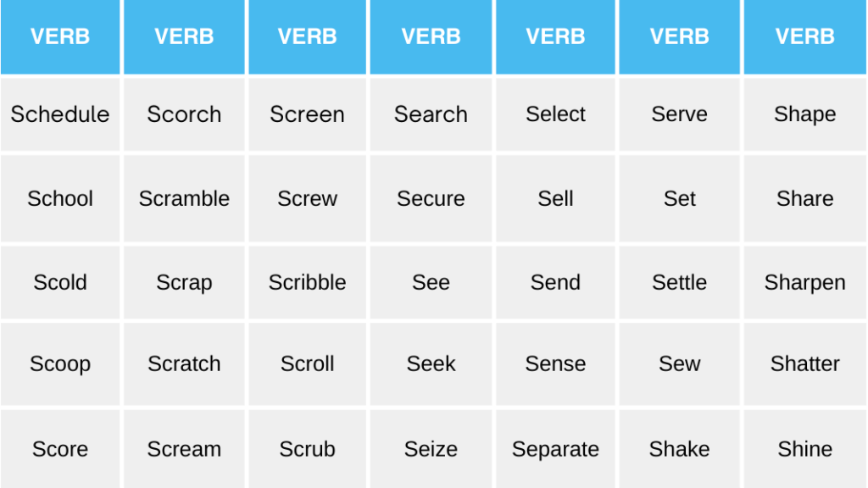
Task: Click the Schedule cell
Action: 60,114
